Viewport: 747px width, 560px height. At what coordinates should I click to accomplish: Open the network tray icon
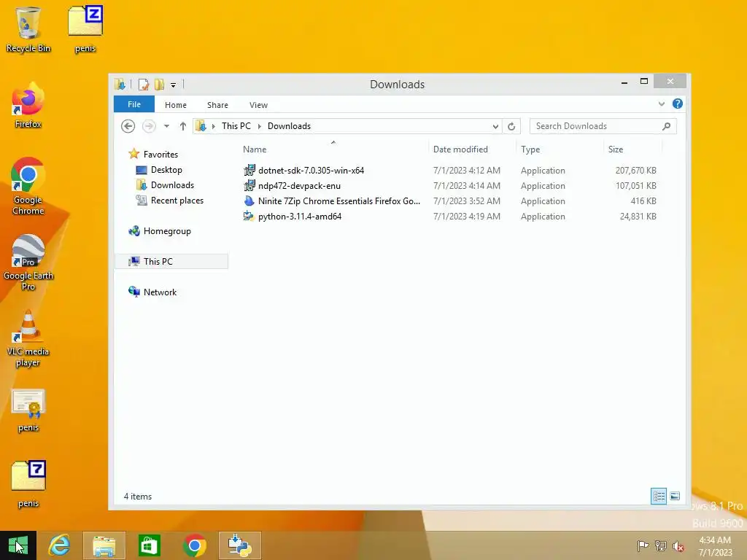click(x=660, y=545)
